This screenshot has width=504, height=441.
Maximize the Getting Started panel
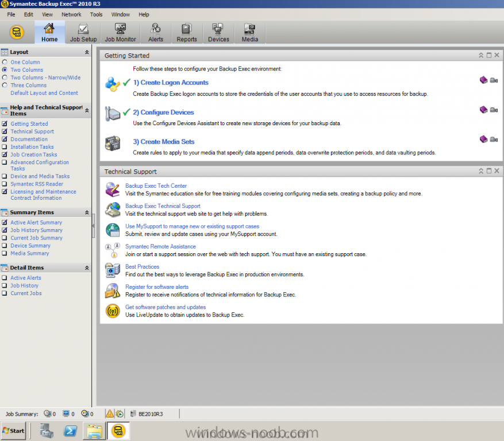489,55
